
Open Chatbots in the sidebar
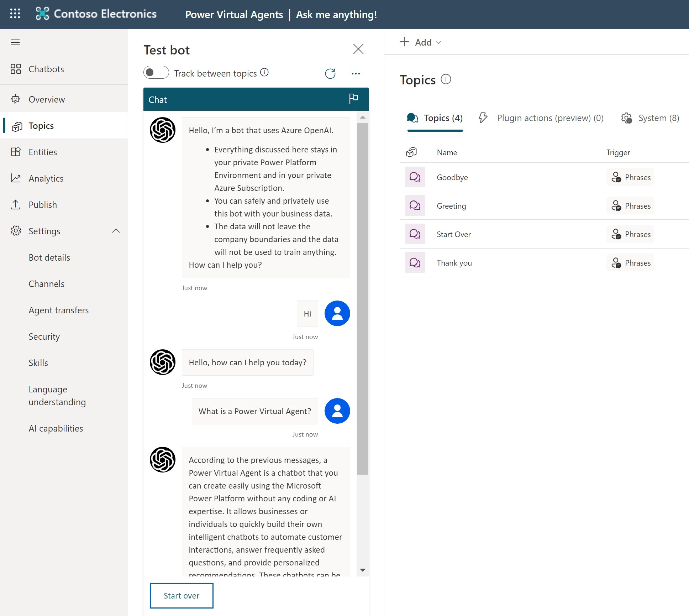click(x=46, y=69)
